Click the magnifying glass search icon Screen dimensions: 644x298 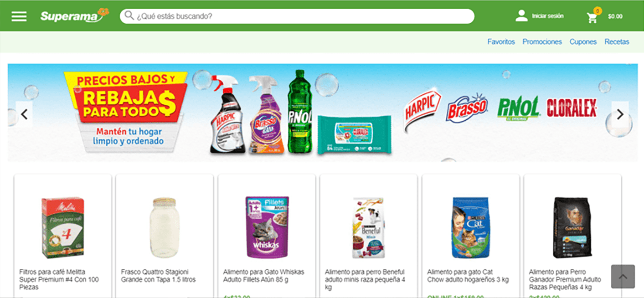pos(129,16)
